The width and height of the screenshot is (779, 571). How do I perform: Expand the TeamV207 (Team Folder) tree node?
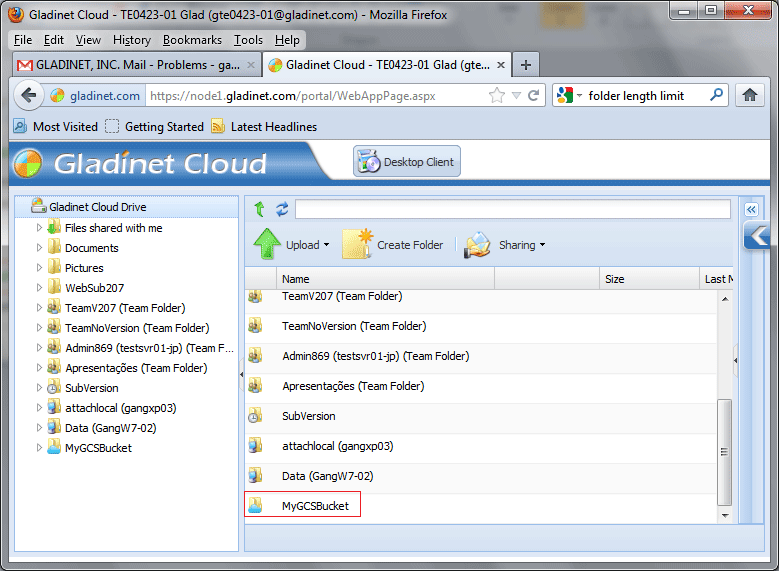(39, 308)
